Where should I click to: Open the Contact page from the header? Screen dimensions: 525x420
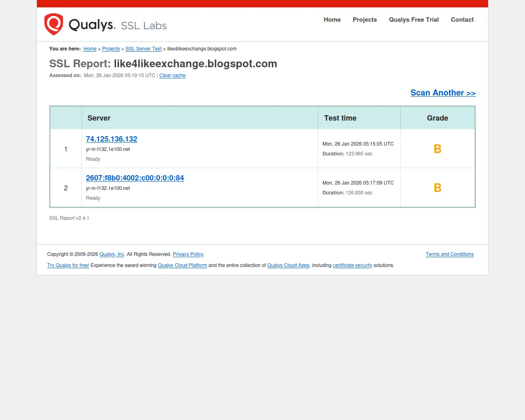click(x=462, y=20)
